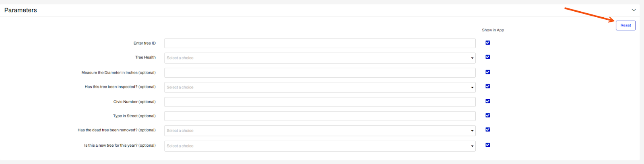The width and height of the screenshot is (644, 164).
Task: Uncheck Show in App for Type in Street
Action: [x=487, y=115]
